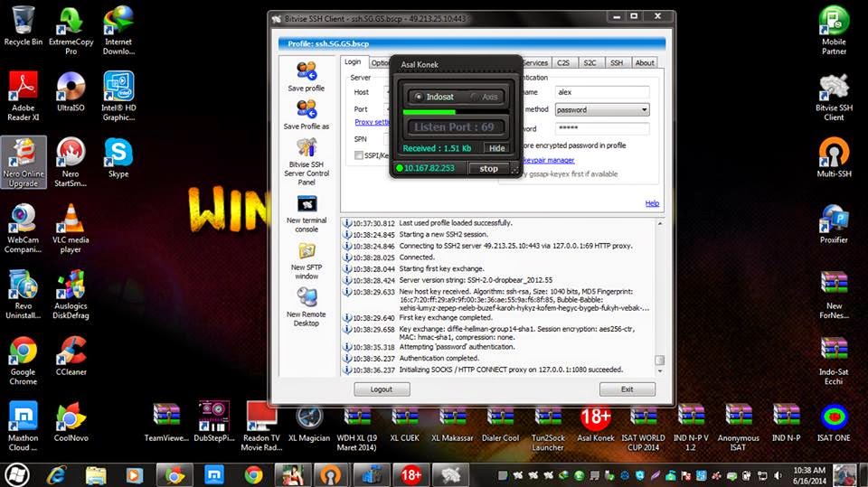
Task: Open Adobe Reader XI desktop icon
Action: [x=23, y=97]
